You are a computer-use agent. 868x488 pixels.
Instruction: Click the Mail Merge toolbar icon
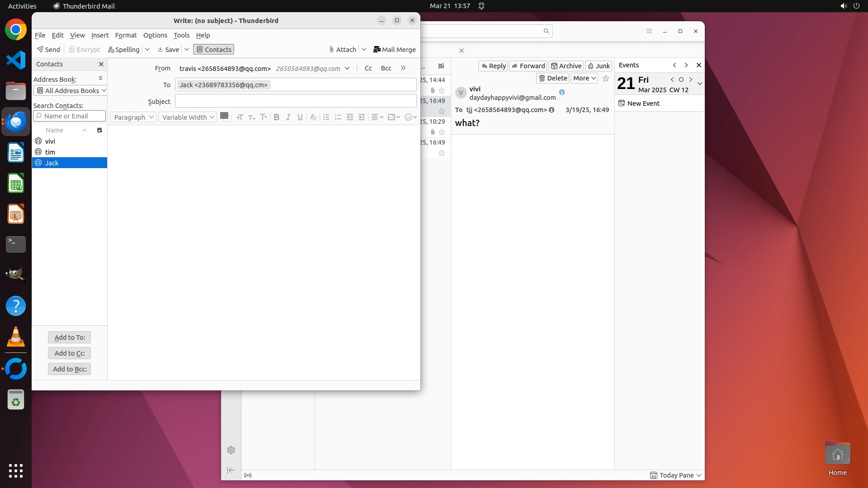click(x=394, y=49)
